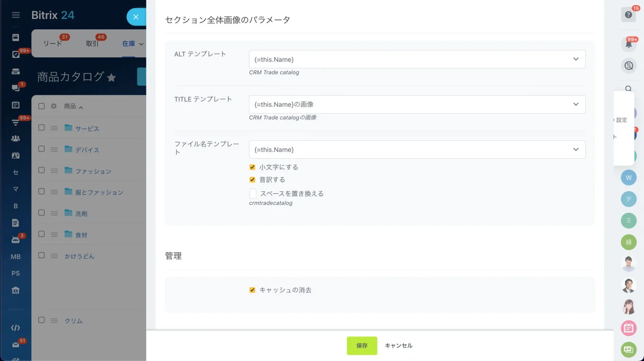Viewport: 644px width, 361px height.
Task: Uncheck the キャッシュの消去 checkbox
Action: pos(252,289)
